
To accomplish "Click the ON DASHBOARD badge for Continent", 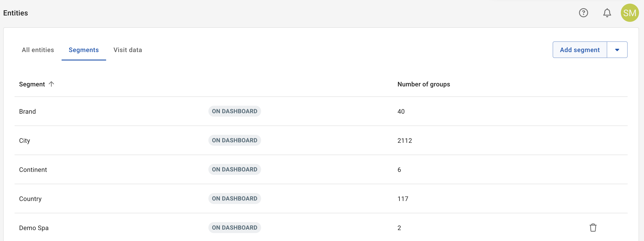I will click(x=235, y=170).
